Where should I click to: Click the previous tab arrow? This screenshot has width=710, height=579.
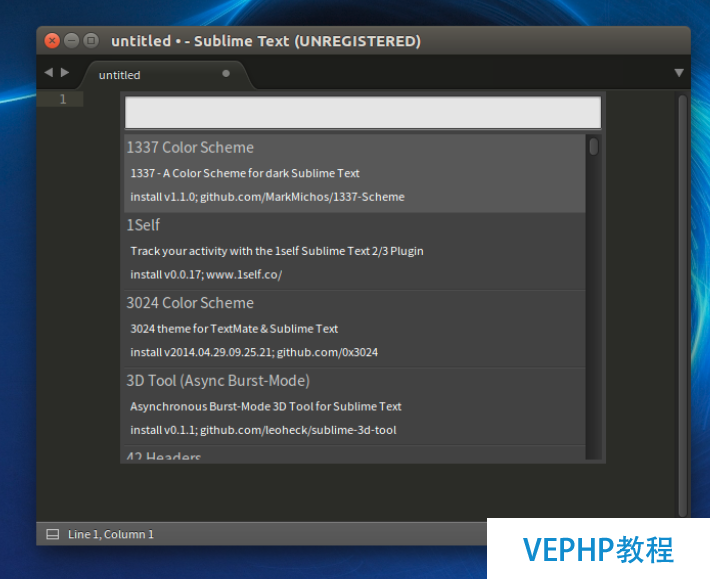[x=48, y=72]
